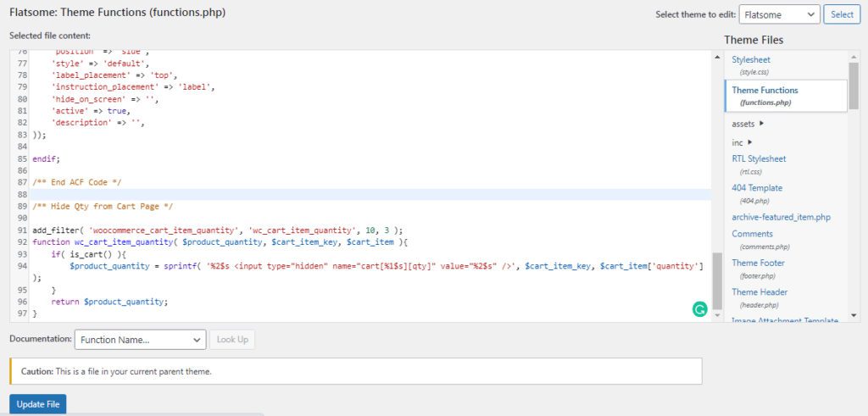This screenshot has width=868, height=416.
Task: Click the green Grammarly icon in editor
Action: (x=699, y=309)
